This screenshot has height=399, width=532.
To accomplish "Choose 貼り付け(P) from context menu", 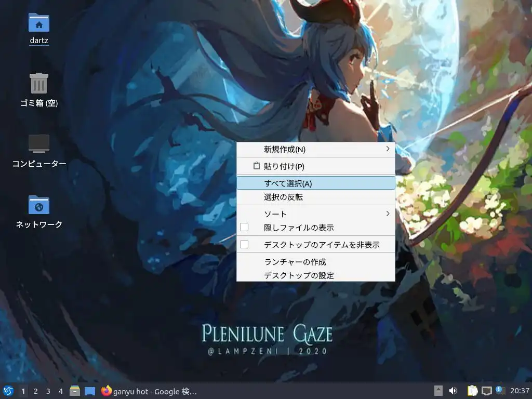I will pyautogui.click(x=315, y=166).
